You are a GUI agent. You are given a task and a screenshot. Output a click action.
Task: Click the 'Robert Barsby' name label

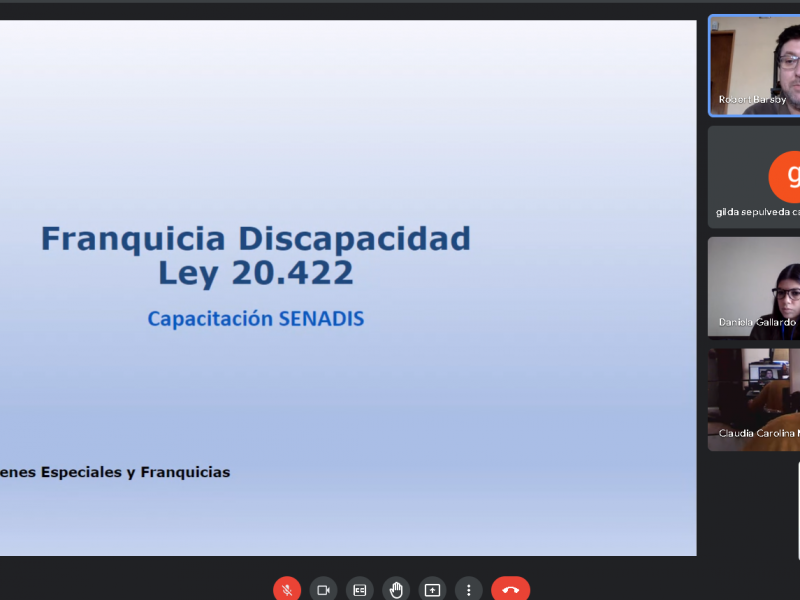(x=753, y=99)
